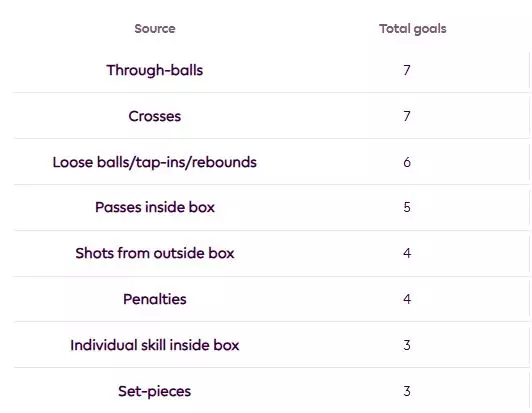Viewport: 532px width, 413px height.
Task: Click the word Source in header
Action: [x=155, y=29]
